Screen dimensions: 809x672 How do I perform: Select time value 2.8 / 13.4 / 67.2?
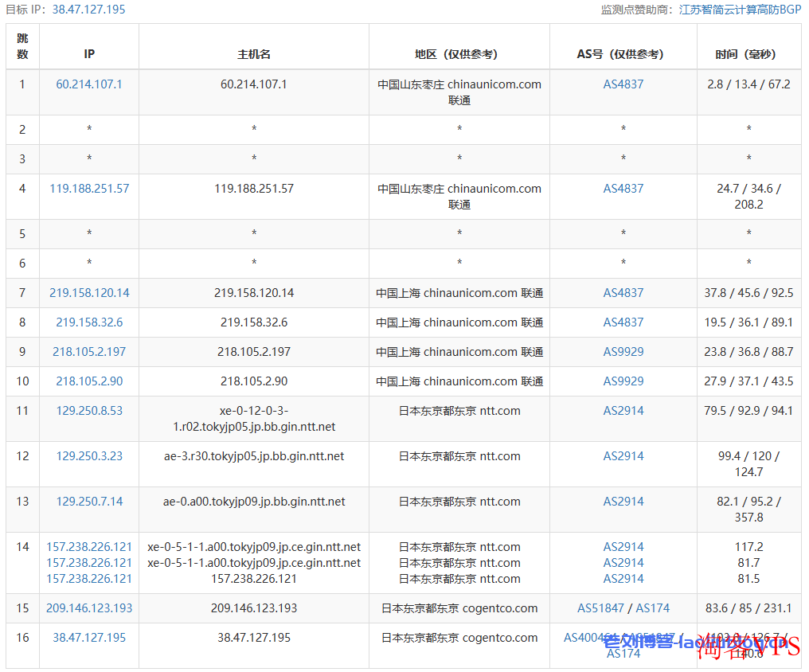748,84
